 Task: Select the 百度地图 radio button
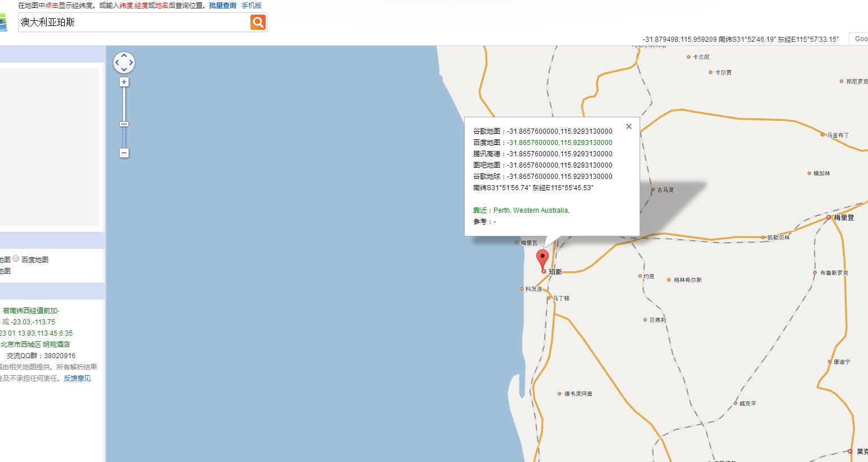[16, 259]
